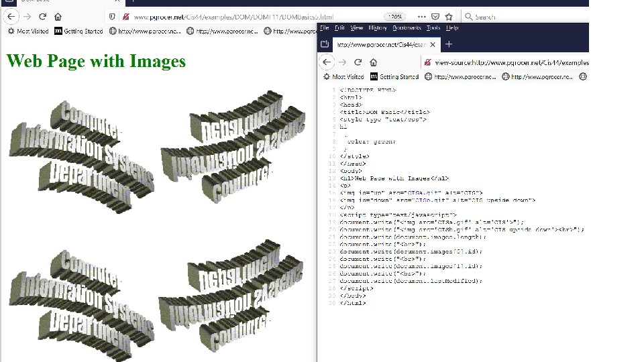Open Most Visited bookmarks in right window

343,76
